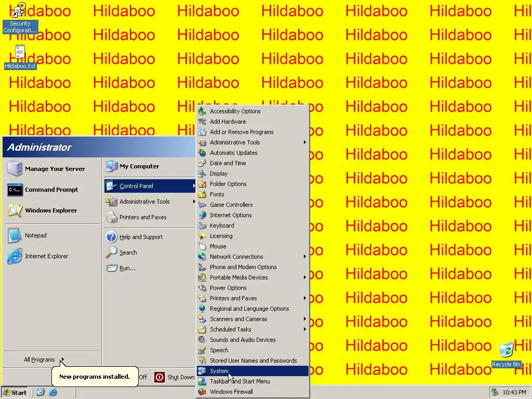The width and height of the screenshot is (532, 399).
Task: Expand Network Connections submenu arrow
Action: click(304, 257)
